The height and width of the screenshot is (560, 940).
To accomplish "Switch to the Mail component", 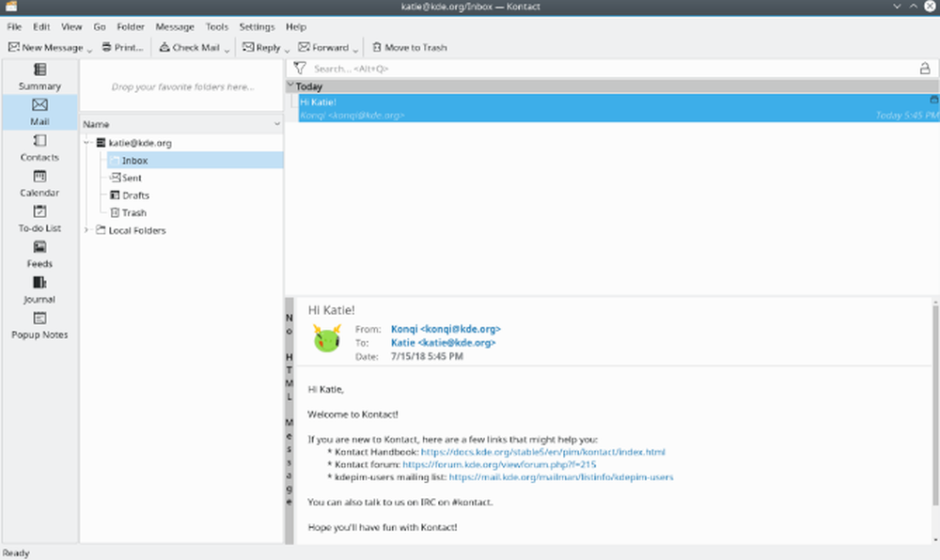I will pos(39,112).
